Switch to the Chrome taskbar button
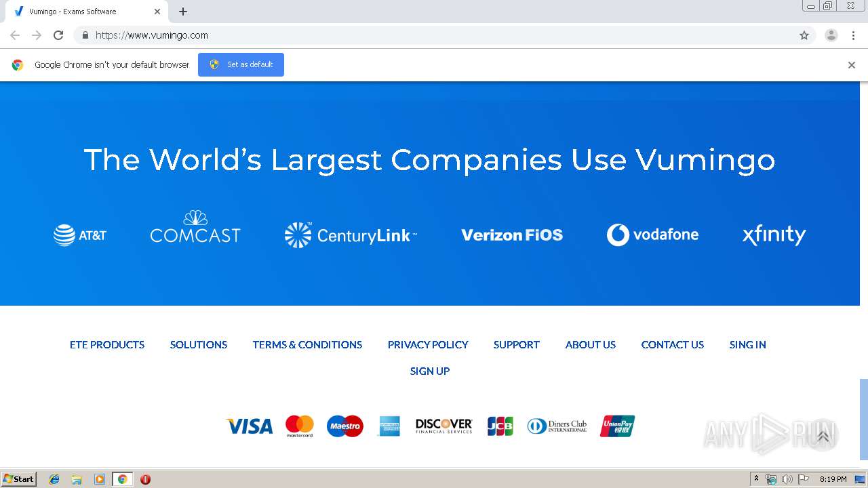Viewport: 868px width, 488px height. coord(122,479)
